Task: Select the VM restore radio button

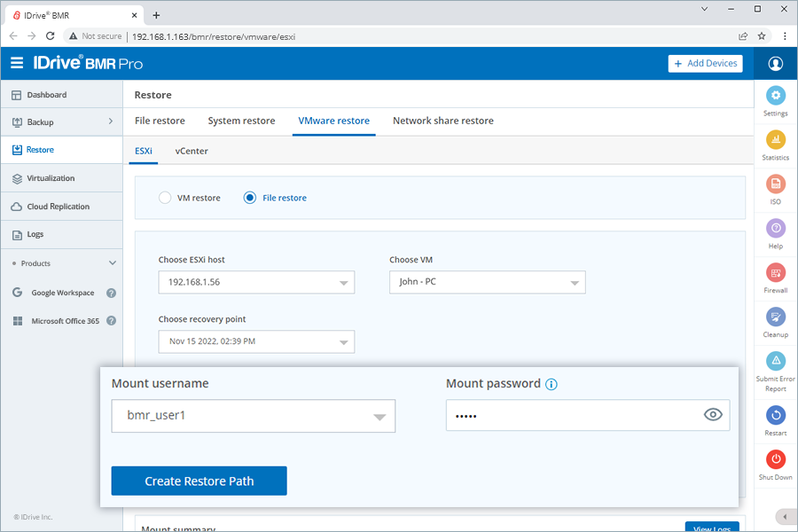Action: tap(165, 198)
